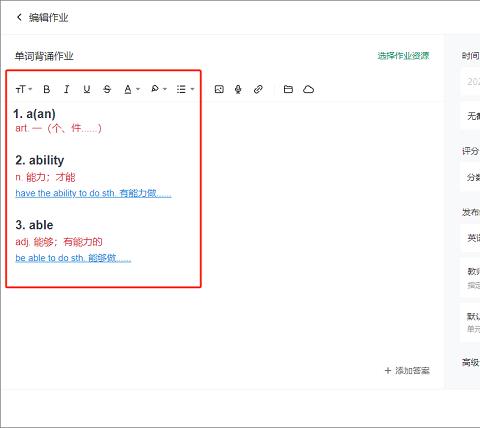Insert a hyperlink with the link icon
The width and height of the screenshot is (480, 428).
click(258, 89)
